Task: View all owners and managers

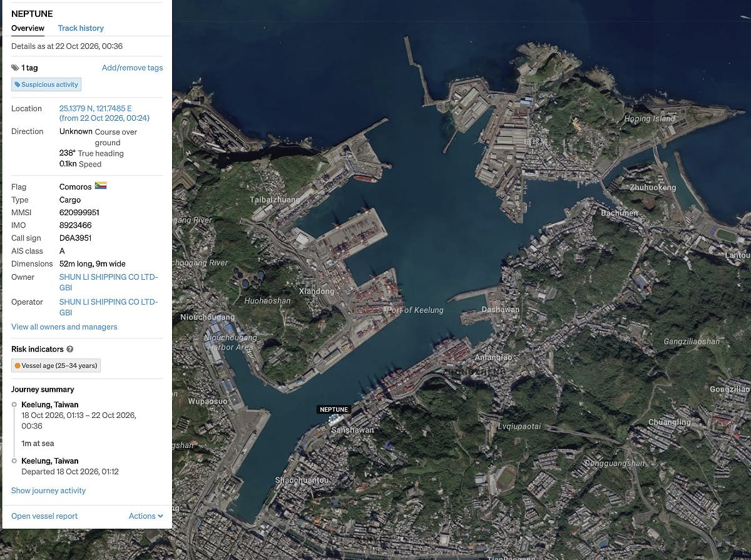Action: point(64,327)
